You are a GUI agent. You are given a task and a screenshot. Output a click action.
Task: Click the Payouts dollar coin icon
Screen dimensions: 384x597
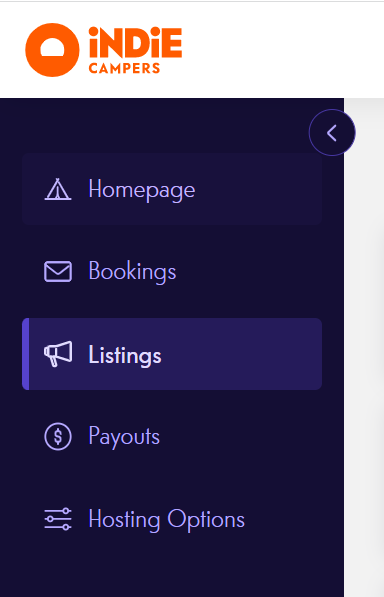[58, 436]
